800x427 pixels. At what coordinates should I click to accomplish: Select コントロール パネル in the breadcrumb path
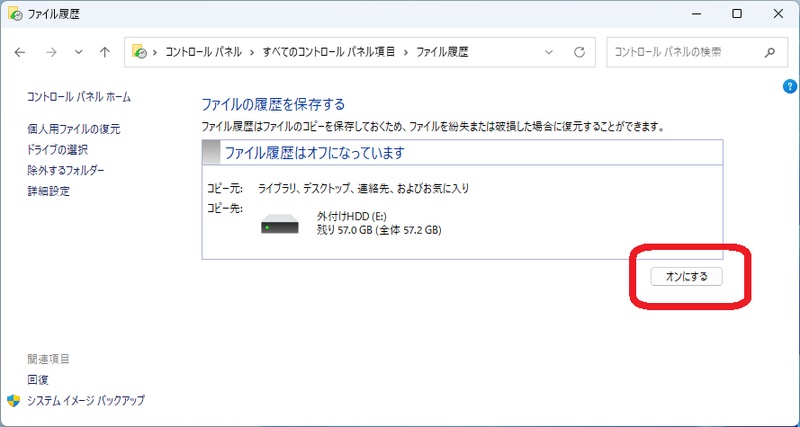coord(204,52)
